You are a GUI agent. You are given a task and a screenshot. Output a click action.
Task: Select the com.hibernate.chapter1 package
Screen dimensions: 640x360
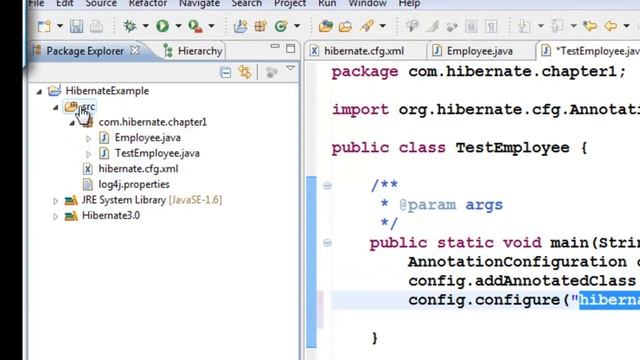click(x=153, y=122)
